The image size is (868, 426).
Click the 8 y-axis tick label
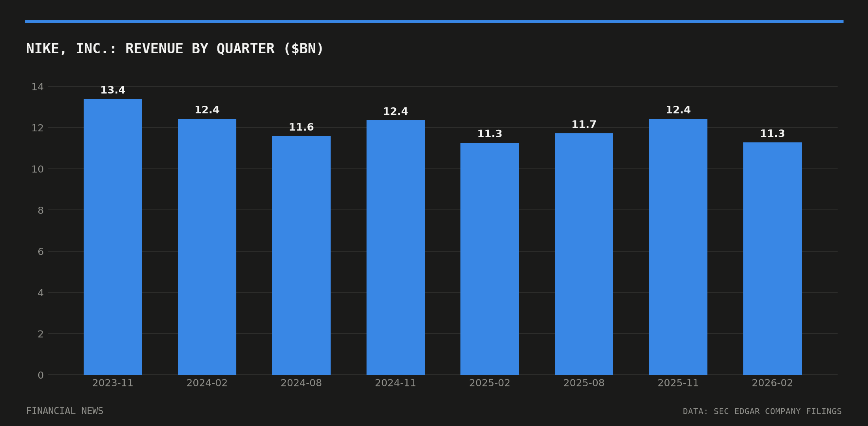point(41,210)
